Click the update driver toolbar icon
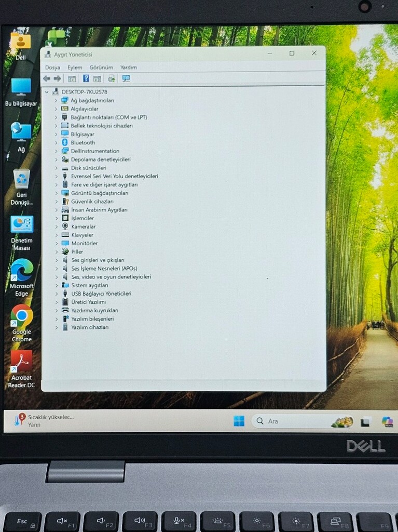 click(111, 79)
